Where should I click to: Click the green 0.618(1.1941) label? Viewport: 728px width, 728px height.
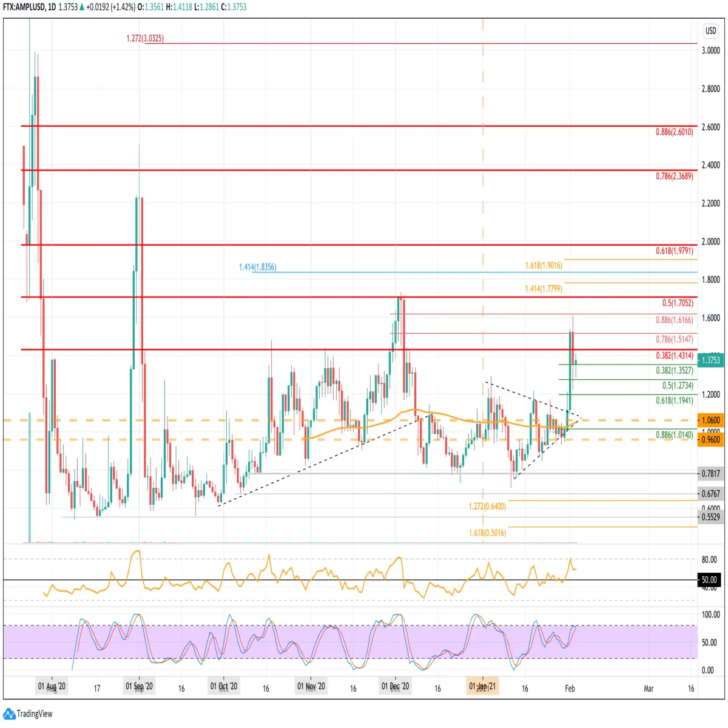coord(674,400)
